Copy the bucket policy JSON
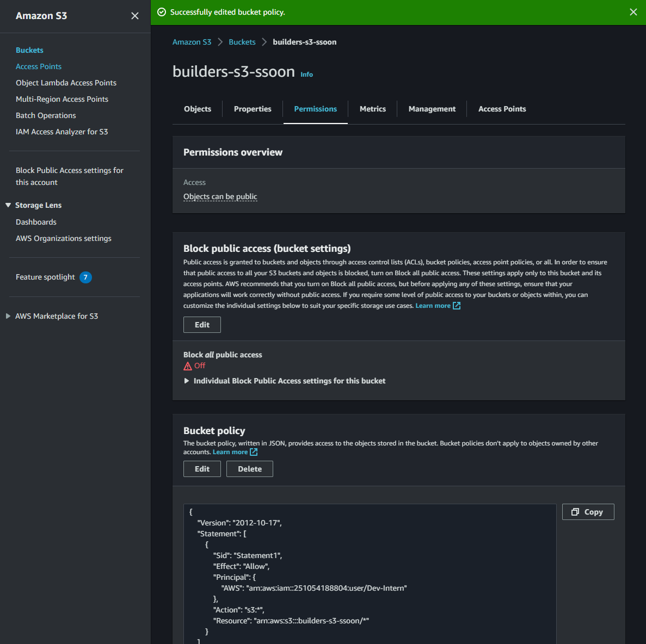The height and width of the screenshot is (644, 646). pyautogui.click(x=588, y=512)
